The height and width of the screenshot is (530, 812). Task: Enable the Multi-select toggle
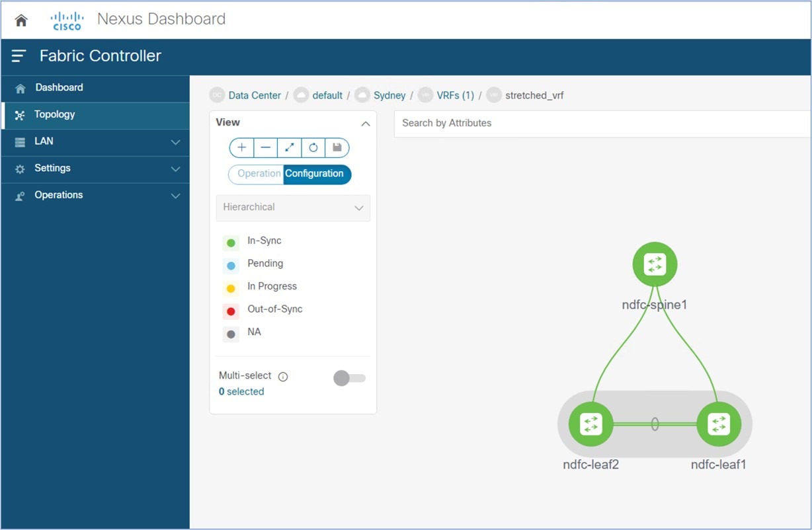pos(349,378)
